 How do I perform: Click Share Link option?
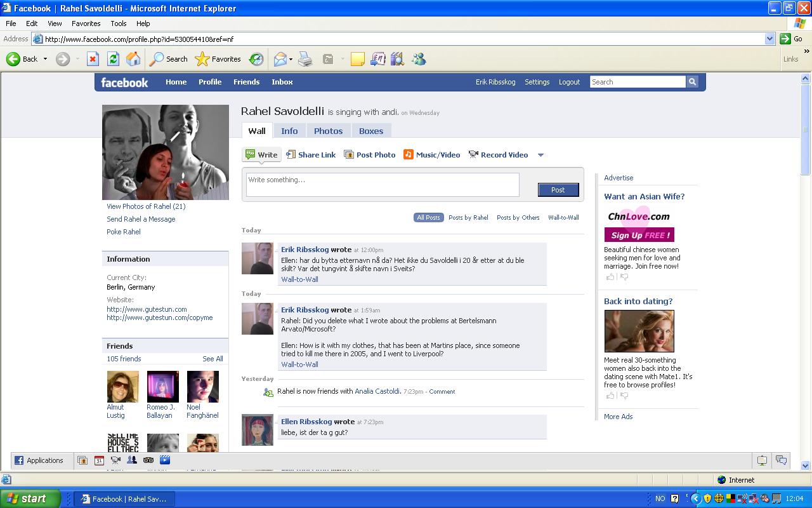coord(311,155)
